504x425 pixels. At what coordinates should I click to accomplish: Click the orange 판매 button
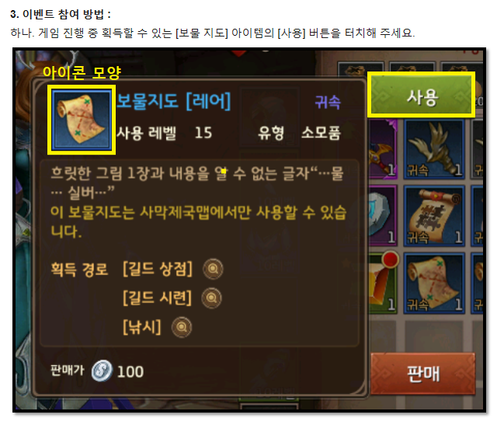[x=422, y=374]
